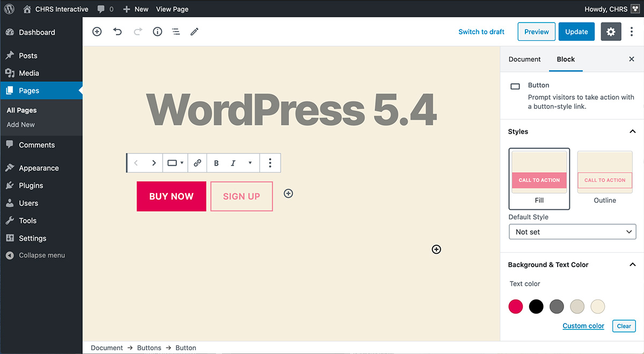644x354 pixels.
Task: Open the Default Style dropdown
Action: (x=572, y=232)
